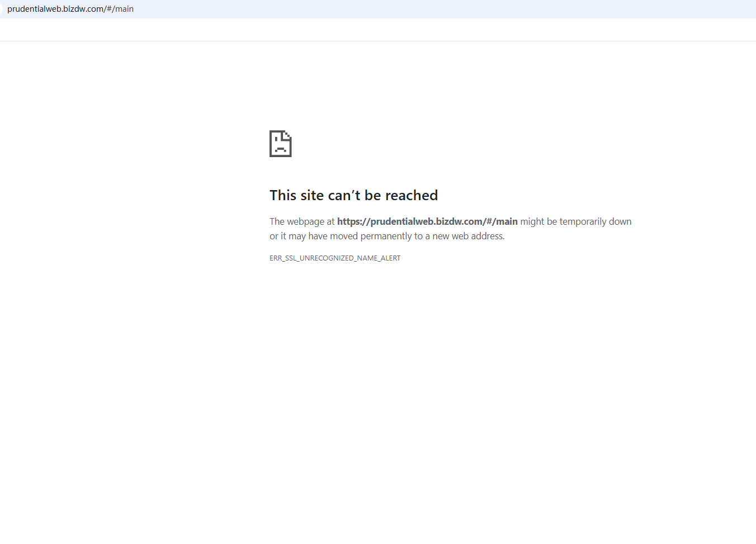This screenshot has height=544, width=756.
Task: Click the sad page error icon
Action: click(x=281, y=144)
